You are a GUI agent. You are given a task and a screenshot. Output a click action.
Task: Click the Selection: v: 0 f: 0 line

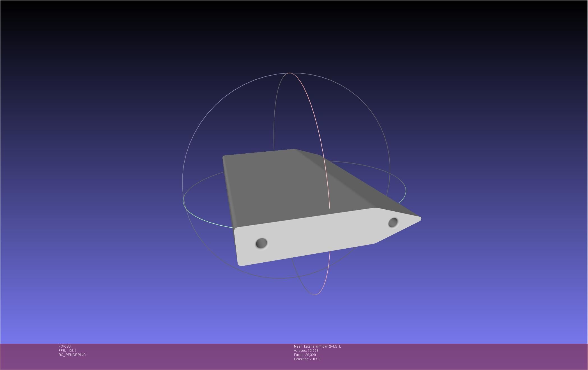click(307, 359)
